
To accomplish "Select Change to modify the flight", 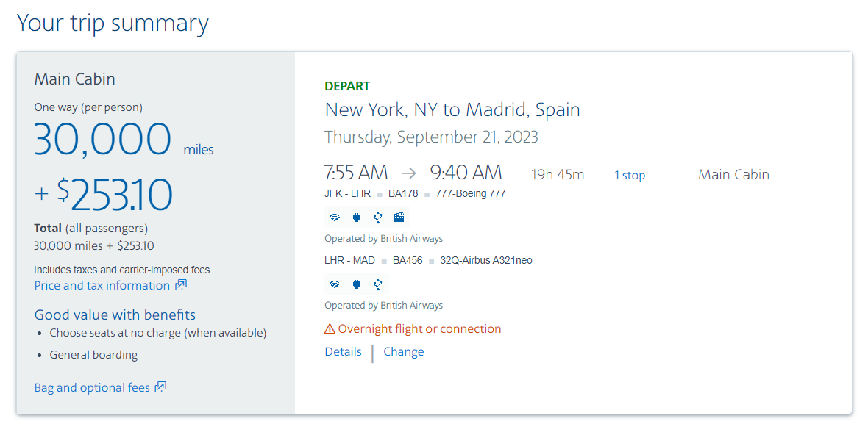I will click(404, 351).
